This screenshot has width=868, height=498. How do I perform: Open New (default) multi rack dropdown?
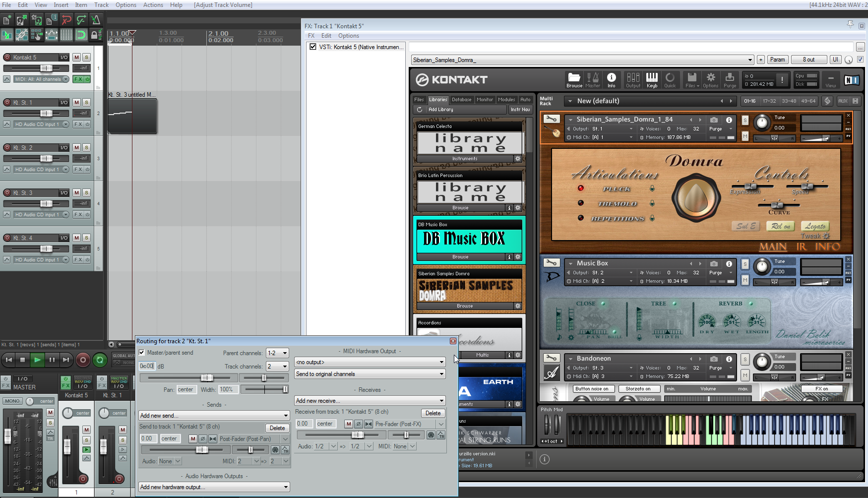[650, 101]
